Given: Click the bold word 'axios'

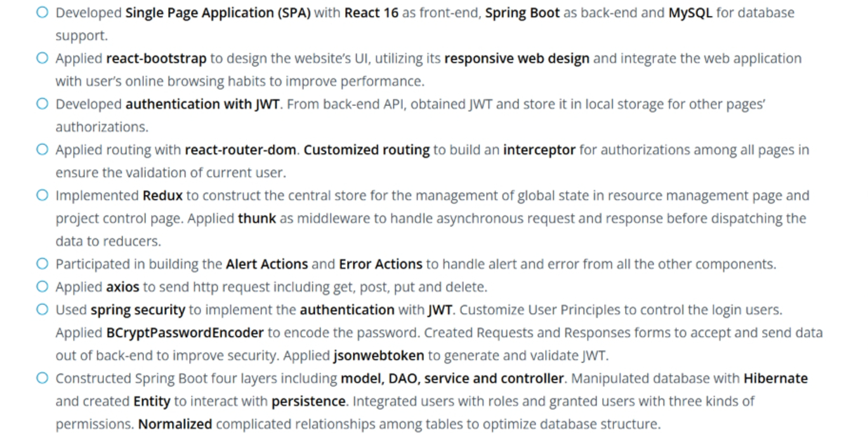Looking at the screenshot, I should (122, 287).
